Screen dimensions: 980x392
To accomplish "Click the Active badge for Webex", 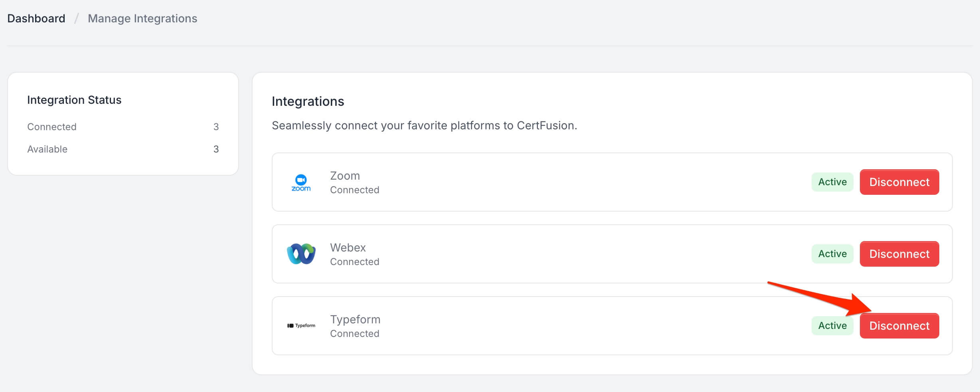I will [832, 254].
